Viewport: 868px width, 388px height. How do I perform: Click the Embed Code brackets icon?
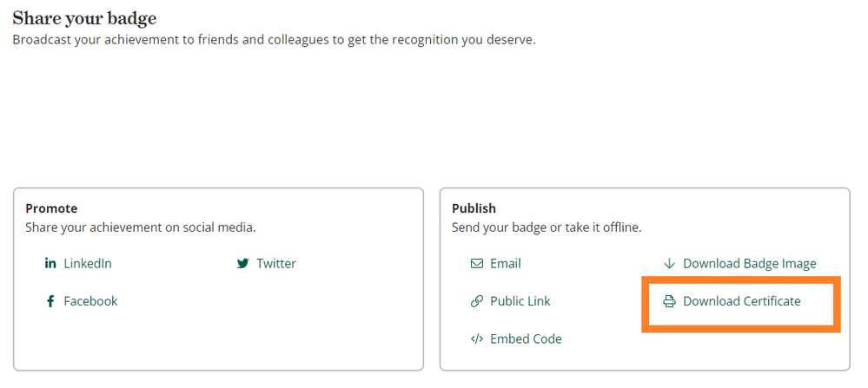pos(477,339)
